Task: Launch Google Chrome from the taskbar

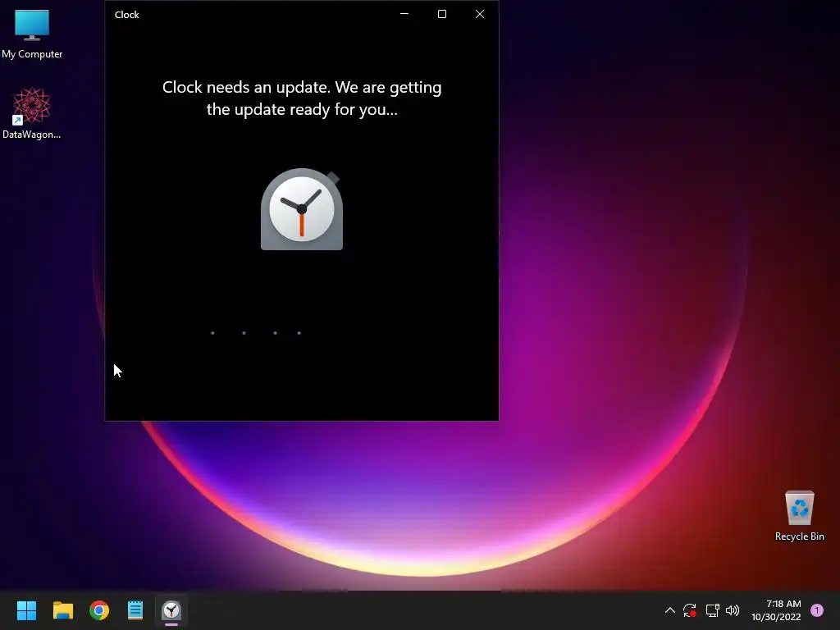Action: tap(99, 610)
